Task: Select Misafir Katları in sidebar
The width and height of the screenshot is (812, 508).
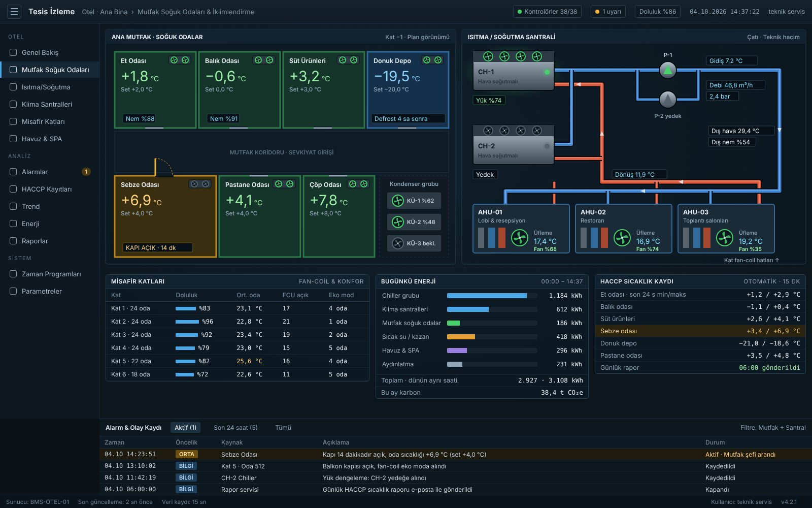Action: [x=49, y=121]
